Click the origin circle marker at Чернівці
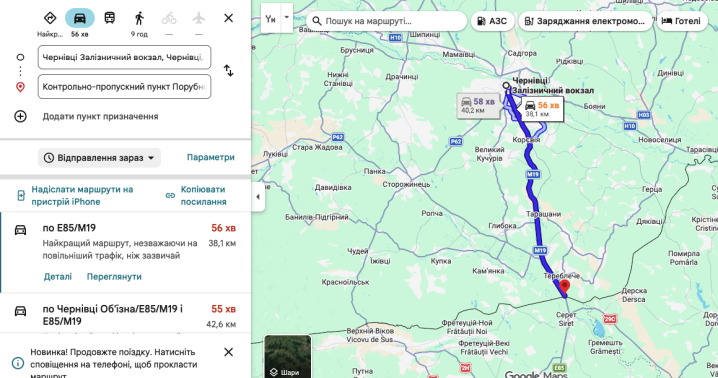Image resolution: width=718 pixels, height=378 pixels. [x=506, y=85]
